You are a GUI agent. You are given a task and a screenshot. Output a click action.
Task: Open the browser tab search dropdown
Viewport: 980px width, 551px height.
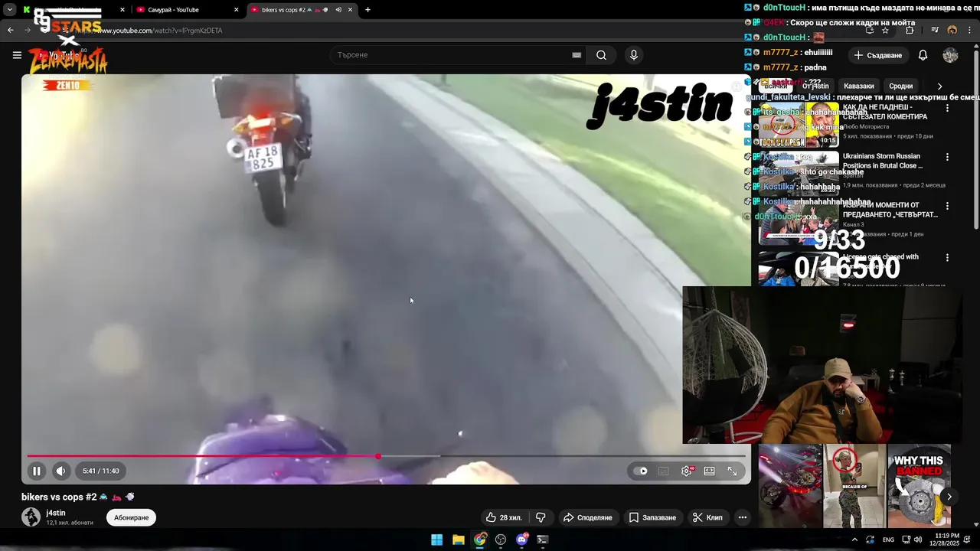pos(10,10)
